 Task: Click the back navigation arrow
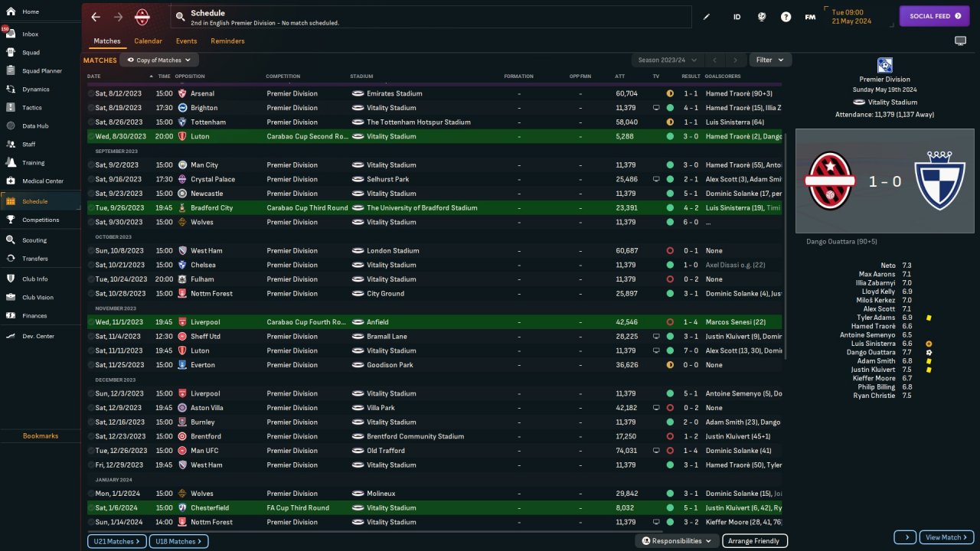pos(96,17)
